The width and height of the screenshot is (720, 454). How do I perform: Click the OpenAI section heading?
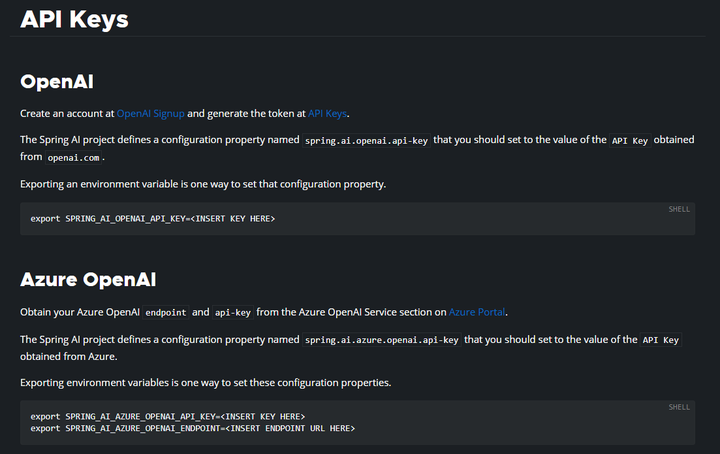[57, 81]
